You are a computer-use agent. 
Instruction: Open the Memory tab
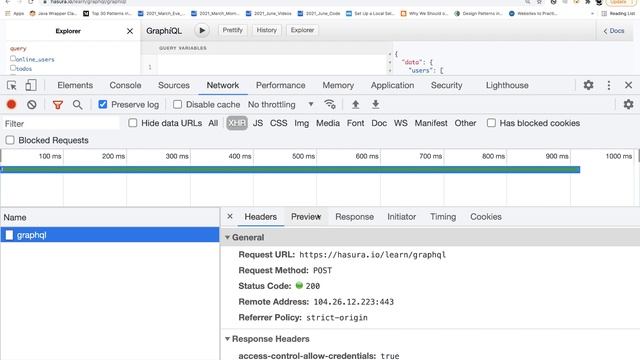[x=338, y=85]
